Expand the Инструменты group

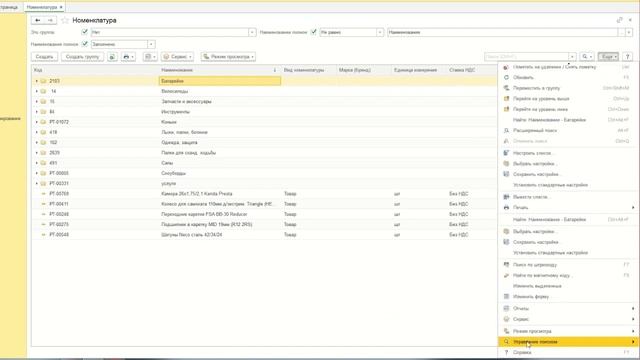click(x=37, y=112)
